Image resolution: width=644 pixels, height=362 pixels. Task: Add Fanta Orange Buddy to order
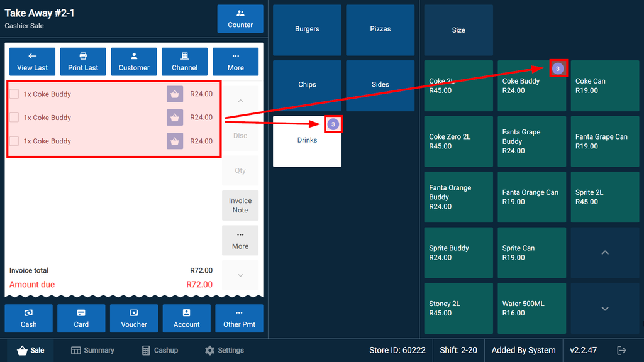click(458, 197)
